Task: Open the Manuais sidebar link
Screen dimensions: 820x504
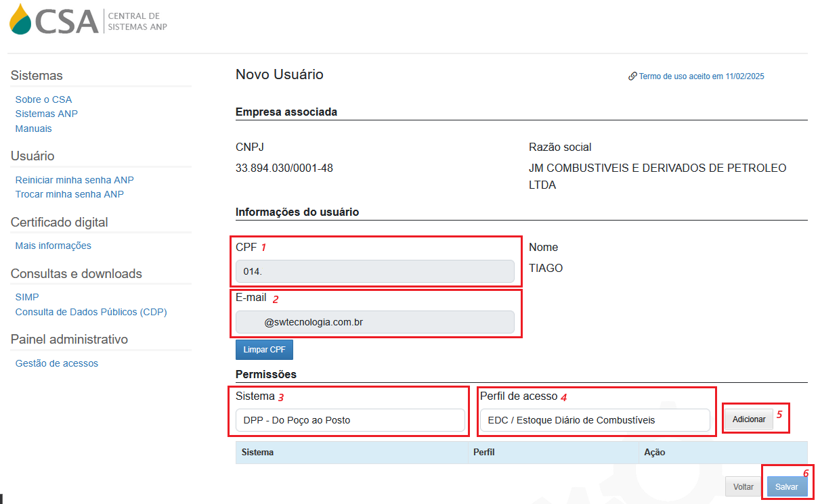Action: point(33,129)
